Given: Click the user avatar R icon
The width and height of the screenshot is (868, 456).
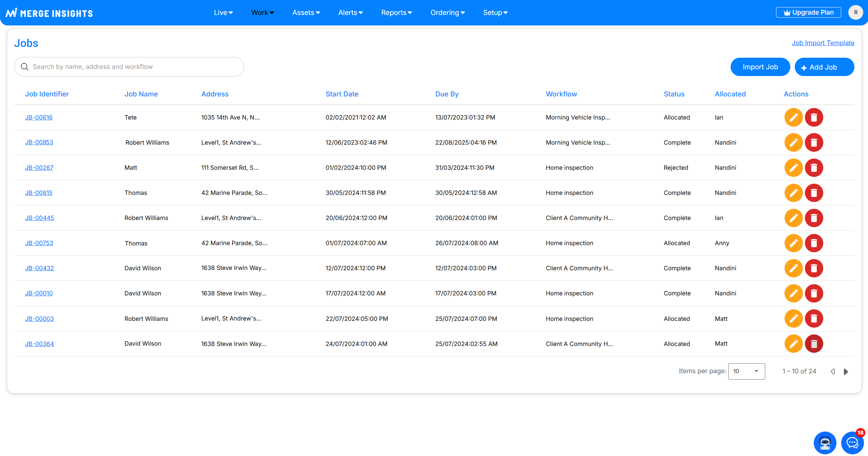Looking at the screenshot, I should pyautogui.click(x=855, y=13).
